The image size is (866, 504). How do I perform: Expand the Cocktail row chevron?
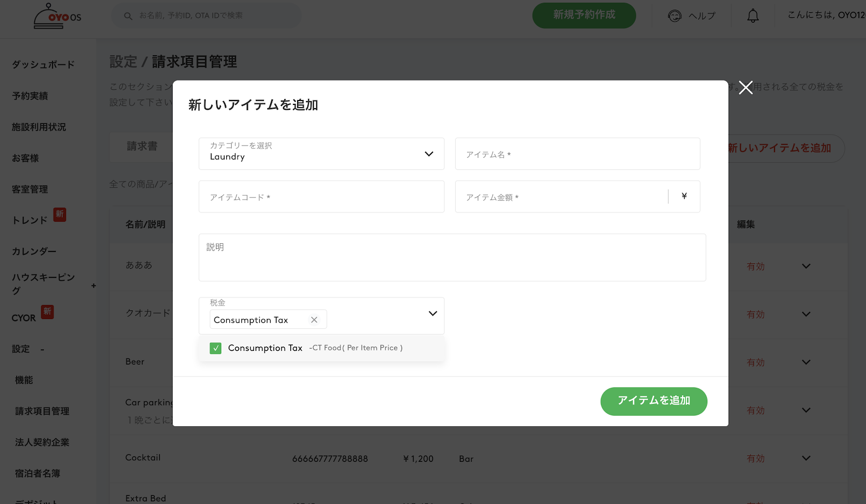pos(806,459)
